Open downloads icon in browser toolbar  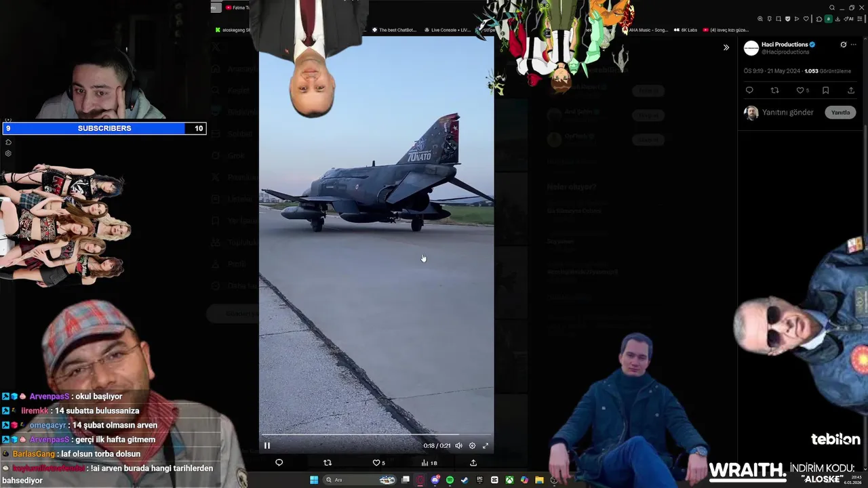(x=837, y=19)
